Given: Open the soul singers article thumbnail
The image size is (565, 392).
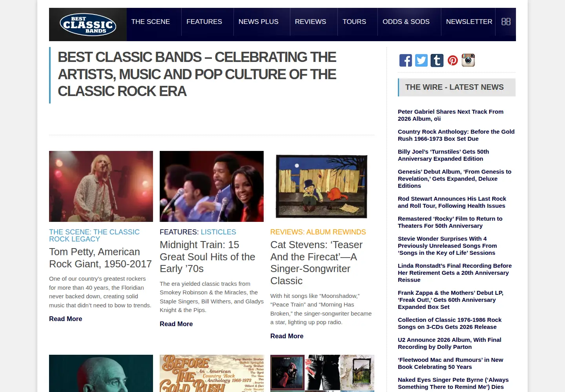Looking at the screenshot, I should click(x=211, y=186).
